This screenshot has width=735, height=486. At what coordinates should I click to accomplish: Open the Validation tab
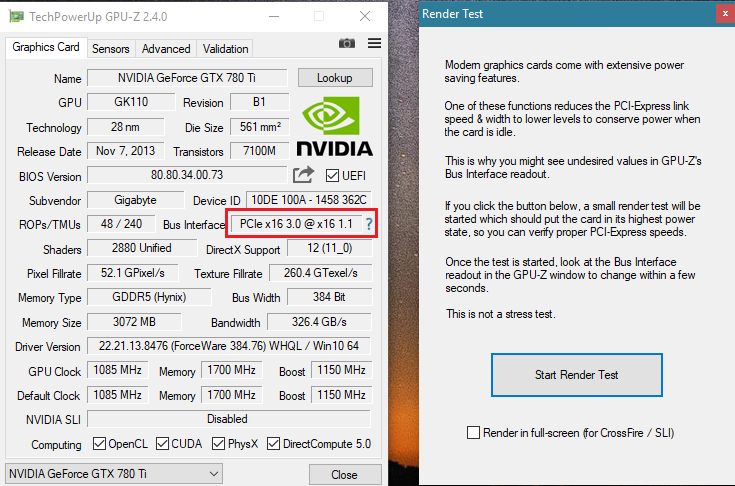[x=225, y=49]
